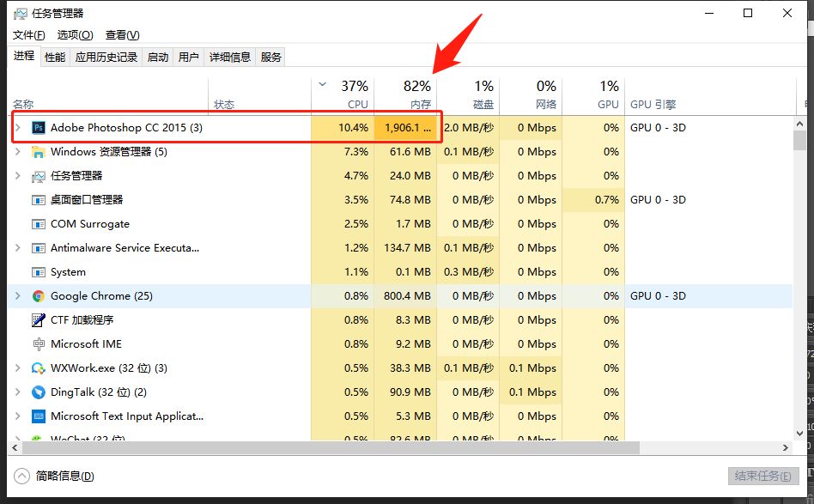814x504 pixels.
Task: Sort by the CPU column header
Action: point(343,94)
